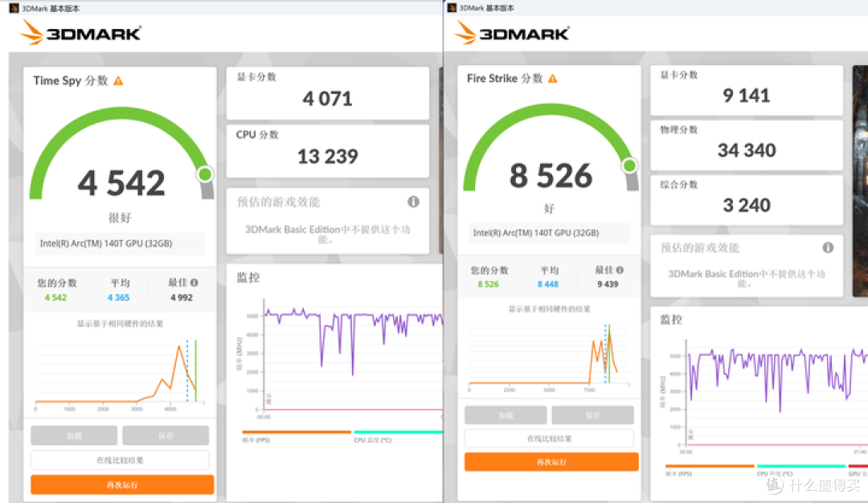Click the best score value 4 992
This screenshot has width=868, height=503.
(182, 297)
